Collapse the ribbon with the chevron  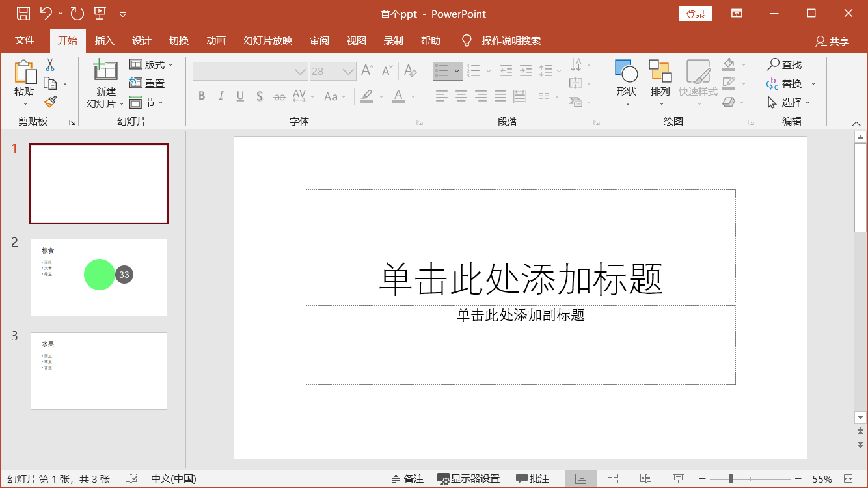pos(856,123)
